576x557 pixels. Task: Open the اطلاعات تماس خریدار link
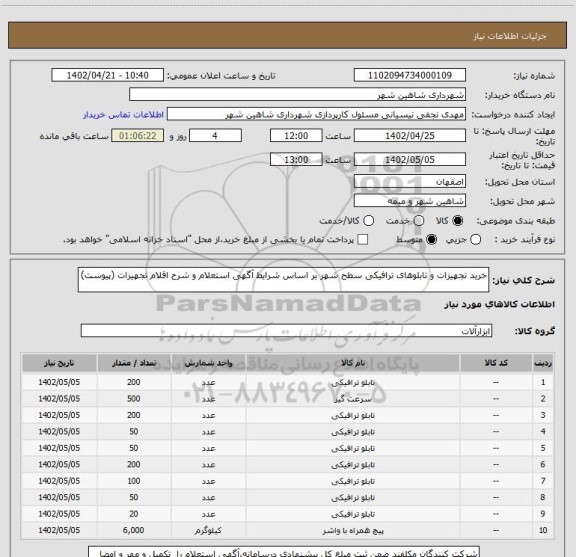[x=123, y=115]
